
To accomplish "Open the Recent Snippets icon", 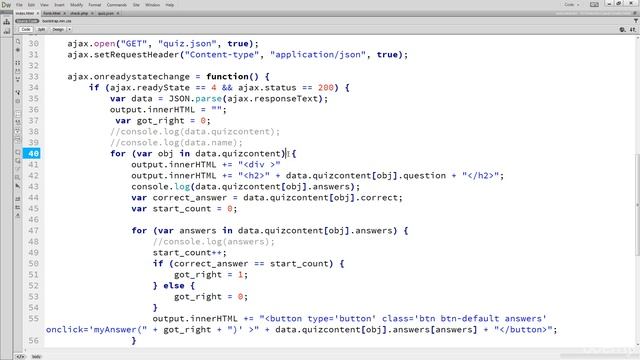I will tap(18, 178).
